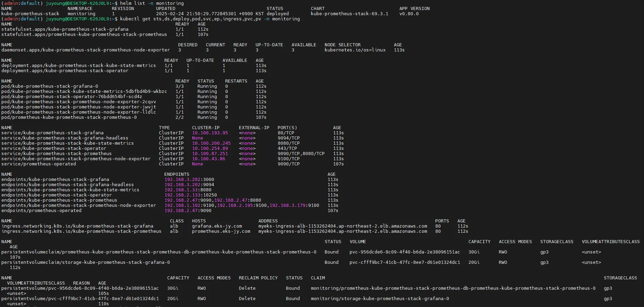Click service/prometheus-operated name

click(x=39, y=164)
